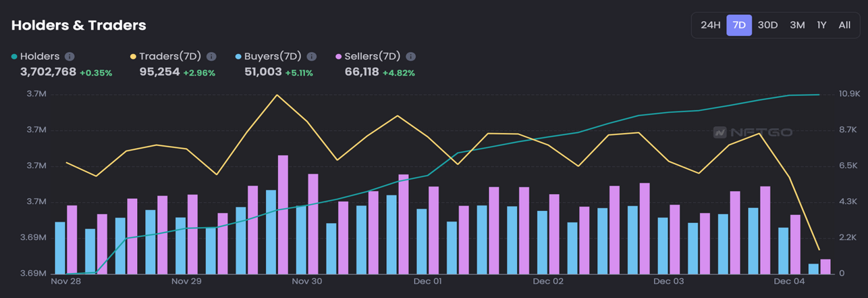Image resolution: width=868 pixels, height=298 pixels.
Task: Click the info icon beside Holders
Action: click(70, 57)
